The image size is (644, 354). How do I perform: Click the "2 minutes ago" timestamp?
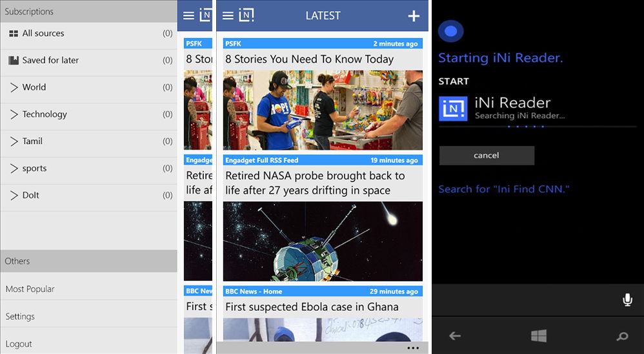click(395, 43)
